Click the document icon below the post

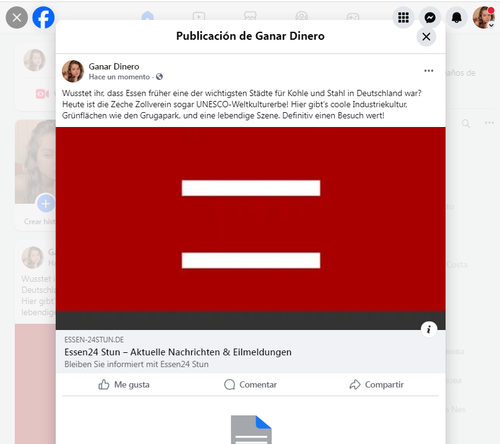coord(251,429)
